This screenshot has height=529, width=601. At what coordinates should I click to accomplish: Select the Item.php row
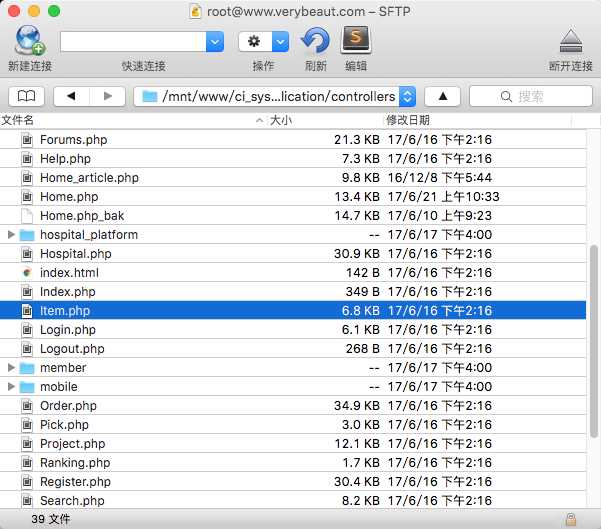293,310
